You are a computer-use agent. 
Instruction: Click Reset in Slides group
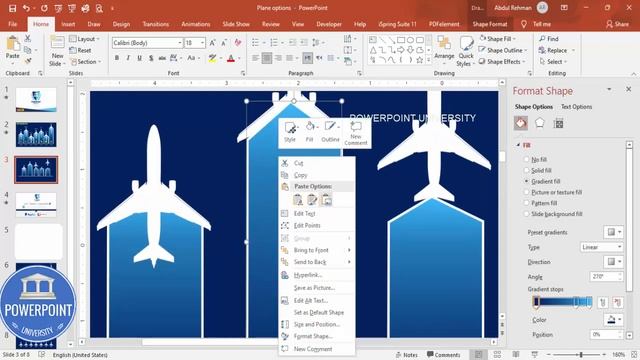click(80, 50)
